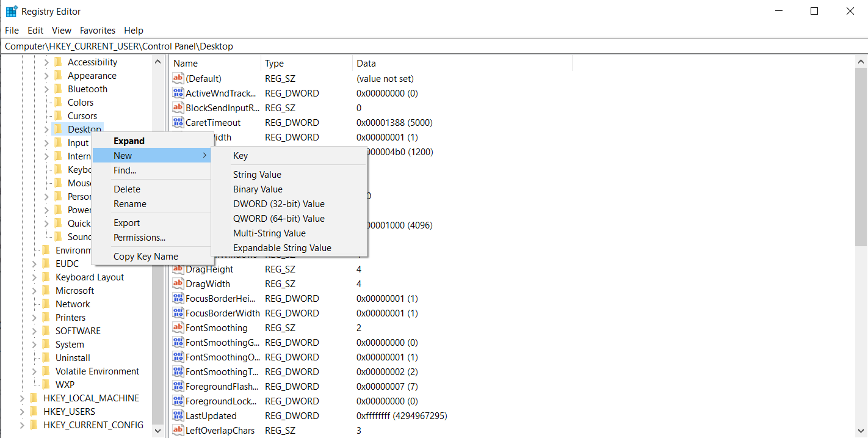Image resolution: width=868 pixels, height=438 pixels.
Task: Click the FocusBorderHei DWORD icon
Action: (178, 298)
